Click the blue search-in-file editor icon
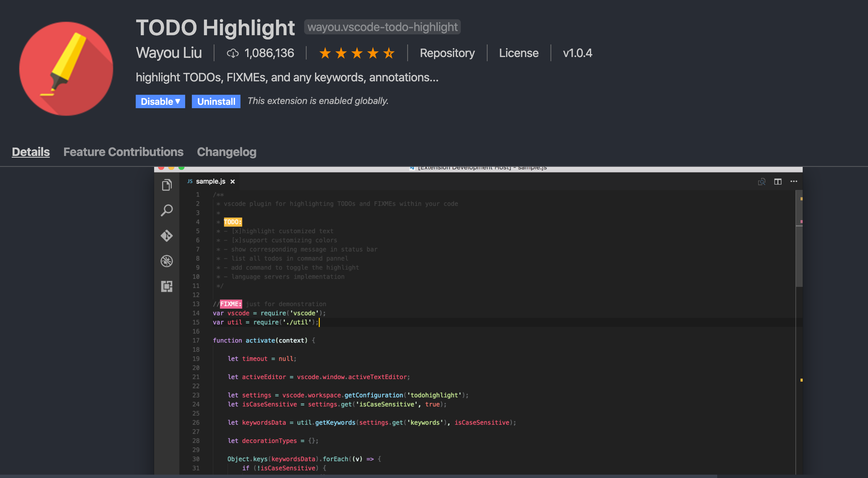The width and height of the screenshot is (868, 478). click(x=761, y=181)
